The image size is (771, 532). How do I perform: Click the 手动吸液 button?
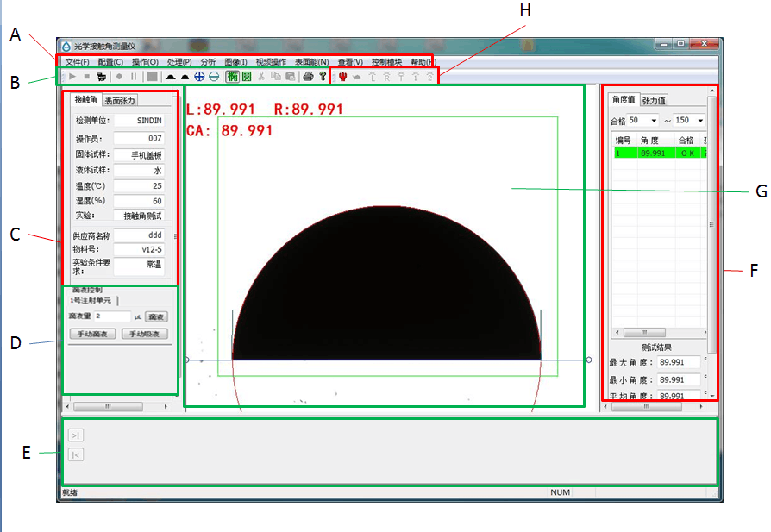tap(144, 334)
